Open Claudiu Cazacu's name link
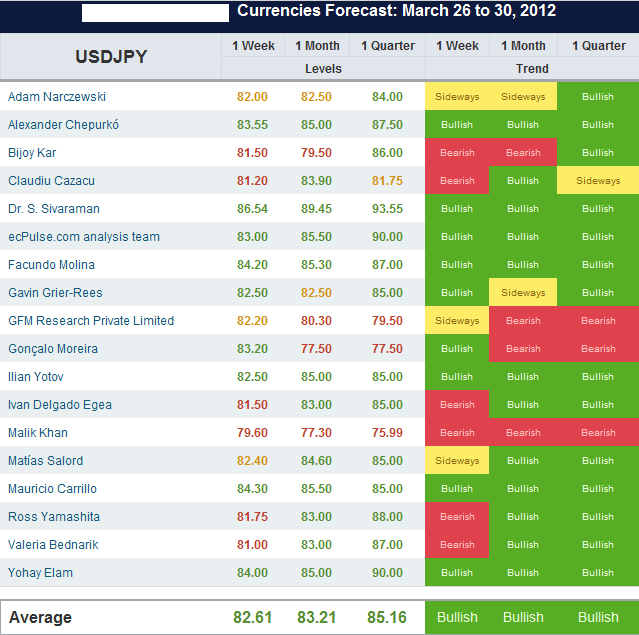Screen dimensions: 639x635 pos(51,181)
